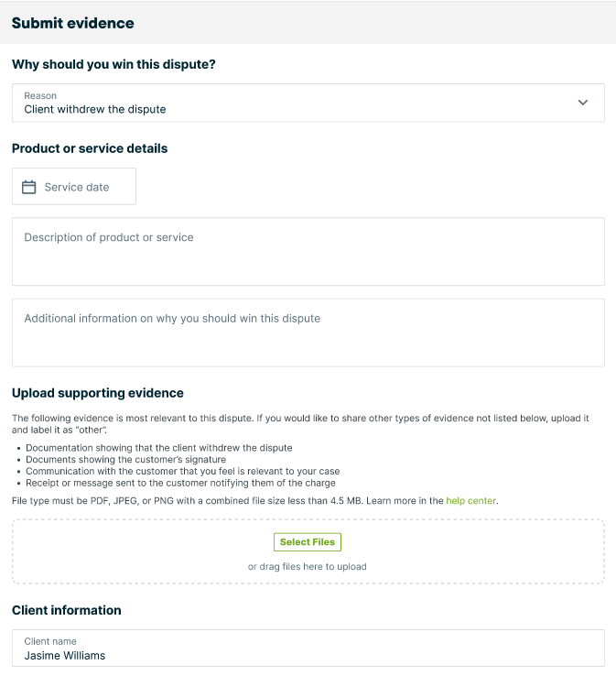Image resolution: width=616 pixels, height=676 pixels.
Task: Click the Submit evidence header title
Action: click(x=73, y=23)
